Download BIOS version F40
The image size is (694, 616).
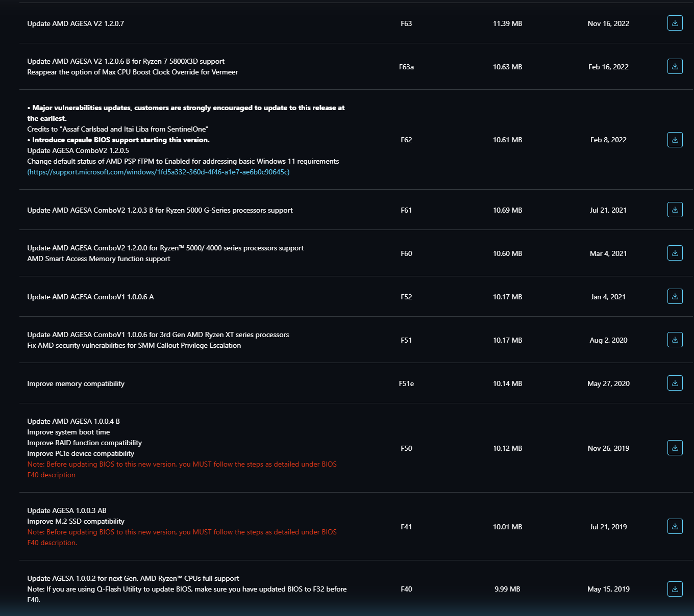coord(675,589)
